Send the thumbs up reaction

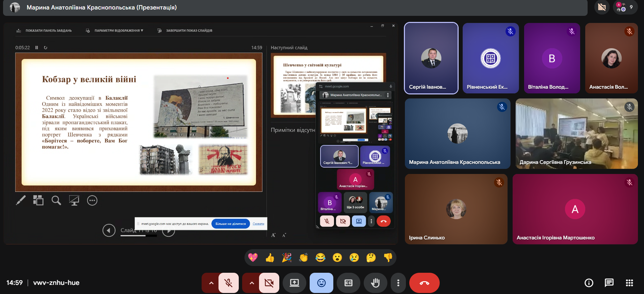269,258
